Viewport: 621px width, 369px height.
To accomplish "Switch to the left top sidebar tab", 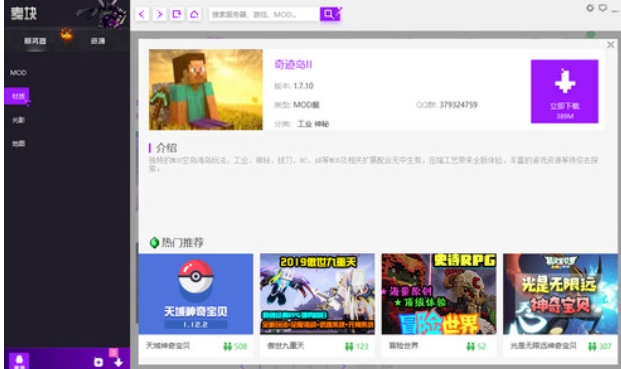I will pos(35,41).
